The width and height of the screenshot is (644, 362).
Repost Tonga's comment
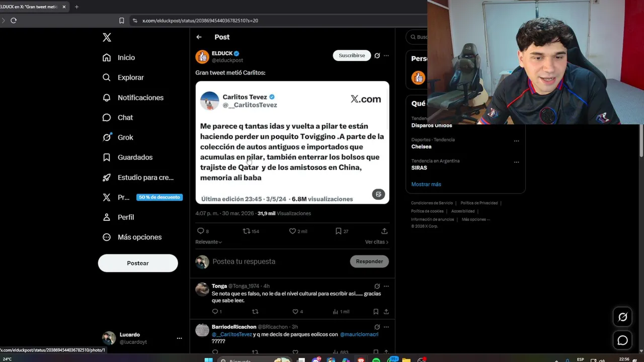(255, 312)
